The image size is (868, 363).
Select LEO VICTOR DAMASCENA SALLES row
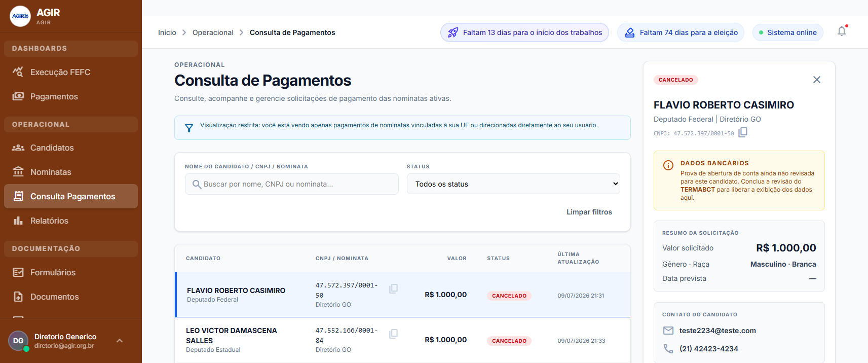(403, 340)
